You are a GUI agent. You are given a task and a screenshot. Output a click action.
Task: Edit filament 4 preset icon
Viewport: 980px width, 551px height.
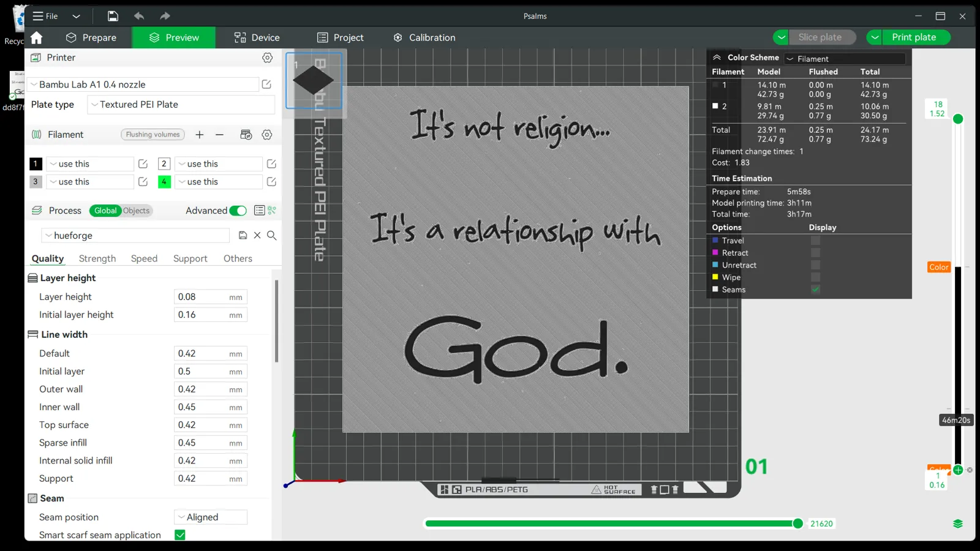[x=271, y=182]
